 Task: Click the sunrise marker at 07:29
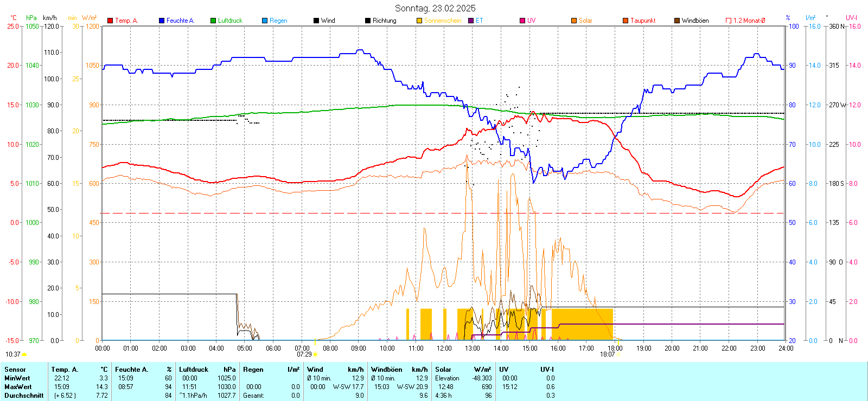point(315,354)
